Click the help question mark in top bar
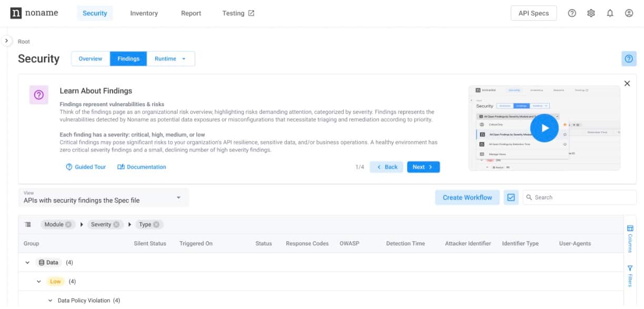644x309 pixels. (572, 13)
